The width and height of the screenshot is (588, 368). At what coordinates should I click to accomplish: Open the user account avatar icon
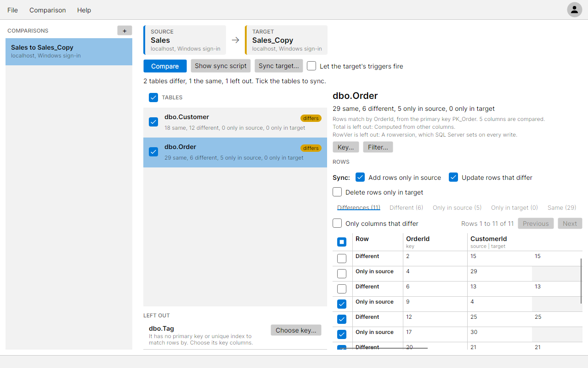(574, 10)
